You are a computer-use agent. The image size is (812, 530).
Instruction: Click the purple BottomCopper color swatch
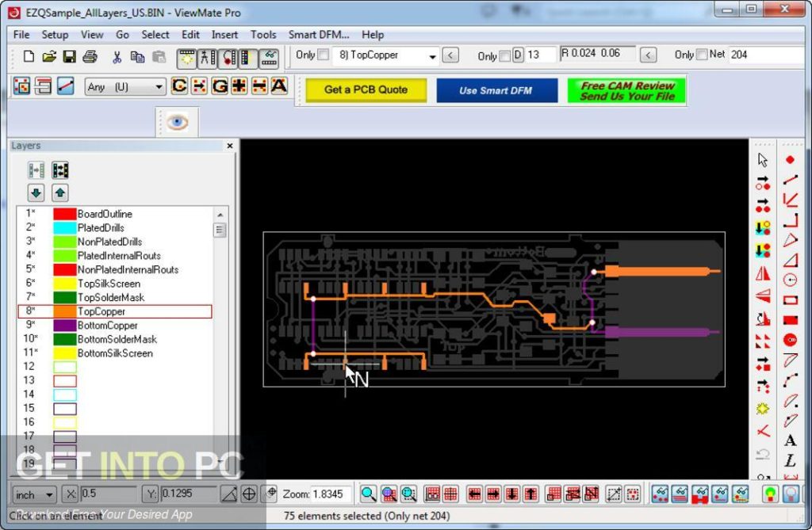pos(64,326)
